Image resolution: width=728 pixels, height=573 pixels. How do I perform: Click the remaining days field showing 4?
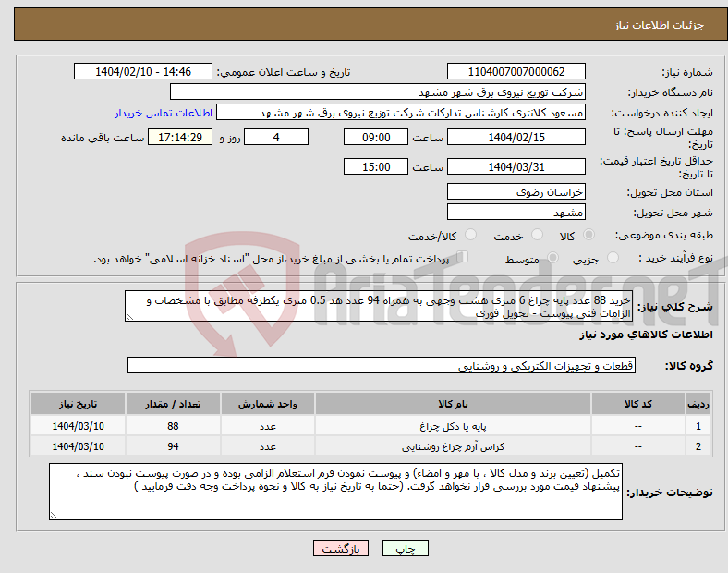point(276,137)
